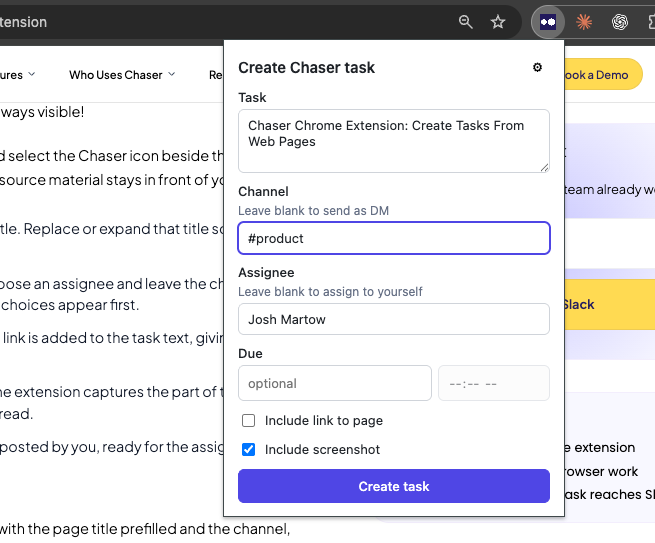Enable Include link to page checkbox
This screenshot has width=655, height=543.
tap(249, 420)
